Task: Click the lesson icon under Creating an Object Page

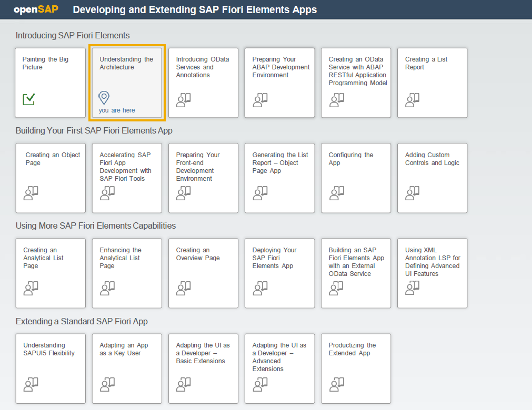Action: tap(31, 193)
